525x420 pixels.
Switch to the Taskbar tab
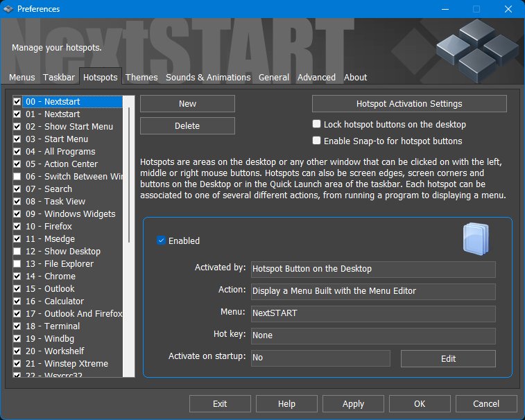tap(59, 78)
